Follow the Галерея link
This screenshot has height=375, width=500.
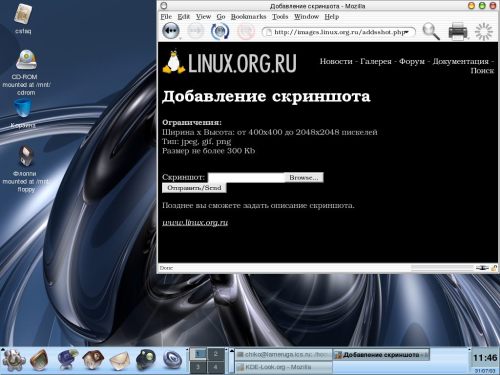[x=376, y=61]
